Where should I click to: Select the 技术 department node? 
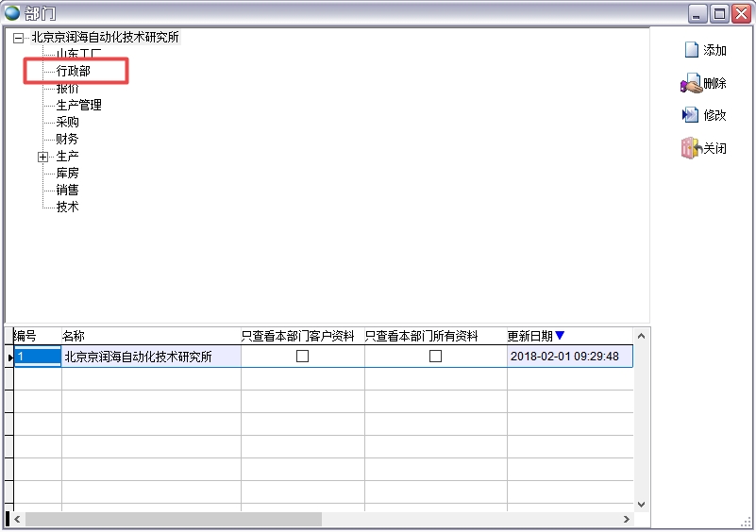click(67, 208)
